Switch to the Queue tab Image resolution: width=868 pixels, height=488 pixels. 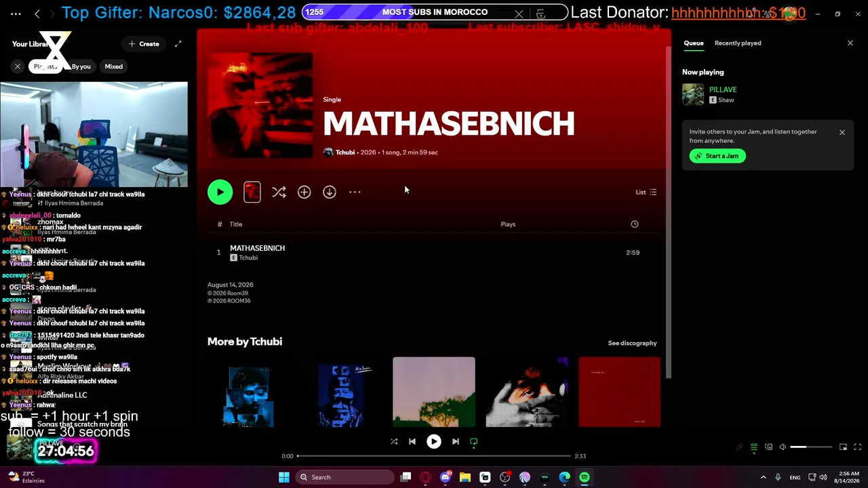693,43
